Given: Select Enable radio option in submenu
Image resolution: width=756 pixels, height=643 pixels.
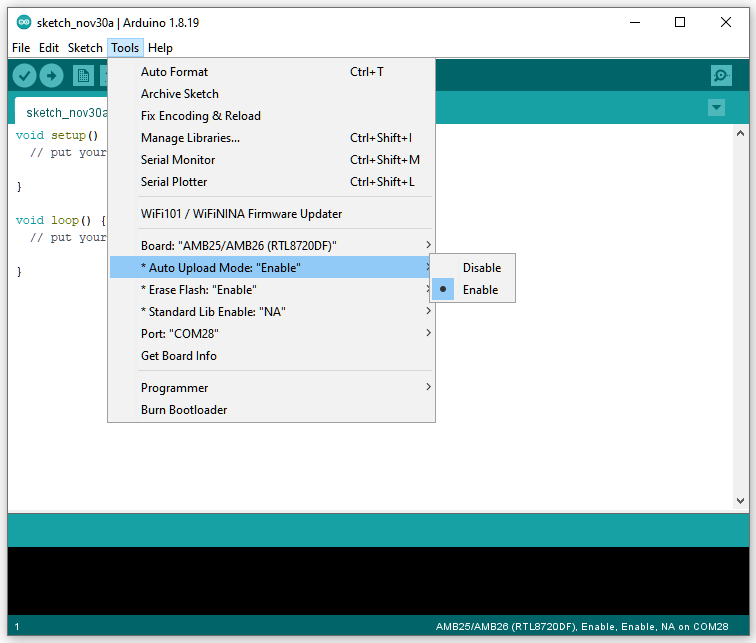Looking at the screenshot, I should coord(472,290).
